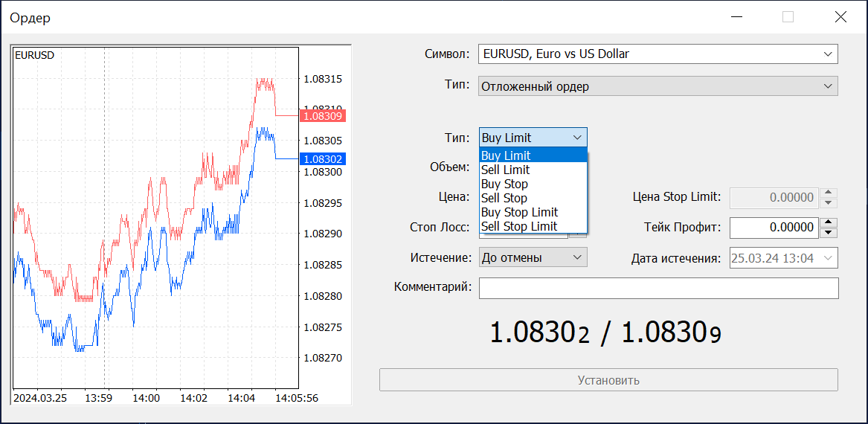The width and height of the screenshot is (868, 424).
Task: Pick the Sell Stop order type
Action: 533,198
